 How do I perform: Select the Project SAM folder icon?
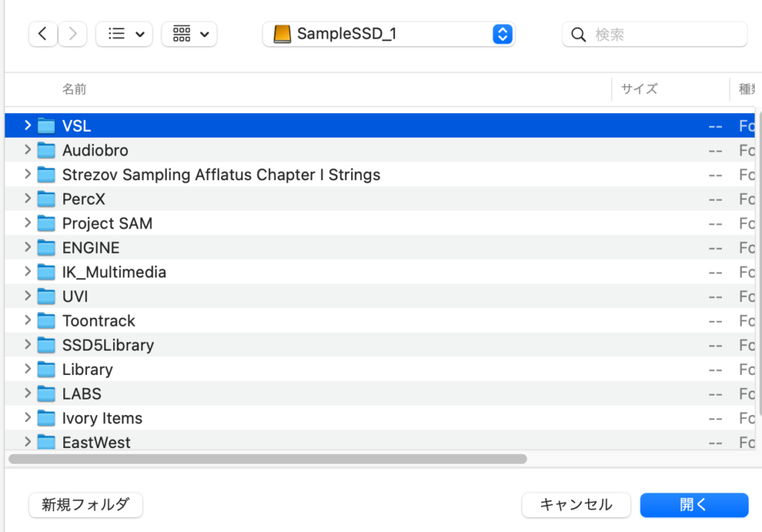tap(46, 222)
